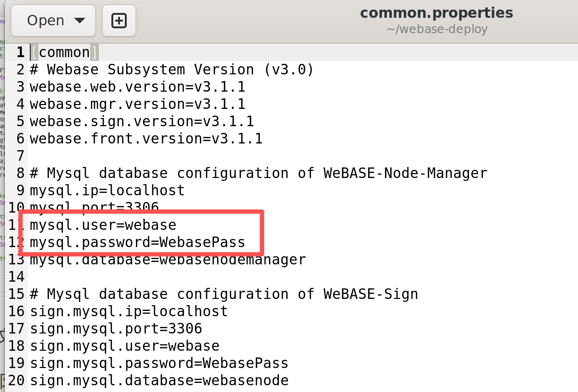
Task: Place cursor on sign.mysql.password=WebasePass line
Action: 158,363
